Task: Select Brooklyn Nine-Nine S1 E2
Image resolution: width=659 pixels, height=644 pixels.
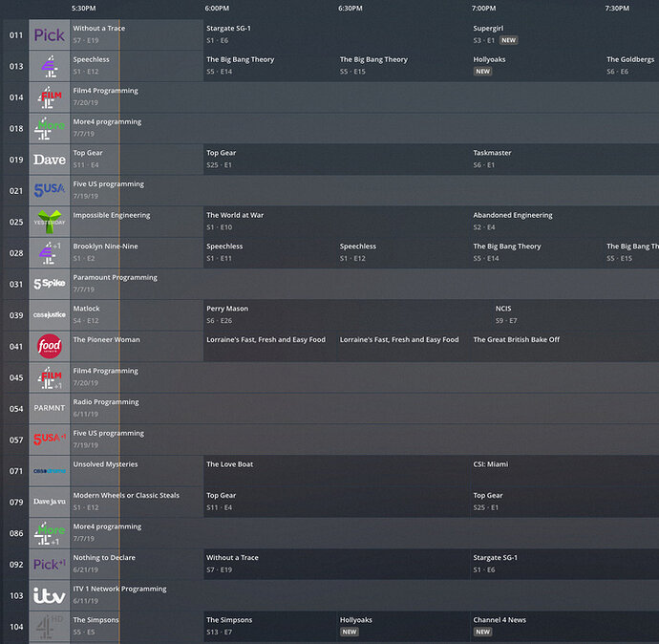Action: tap(137, 252)
